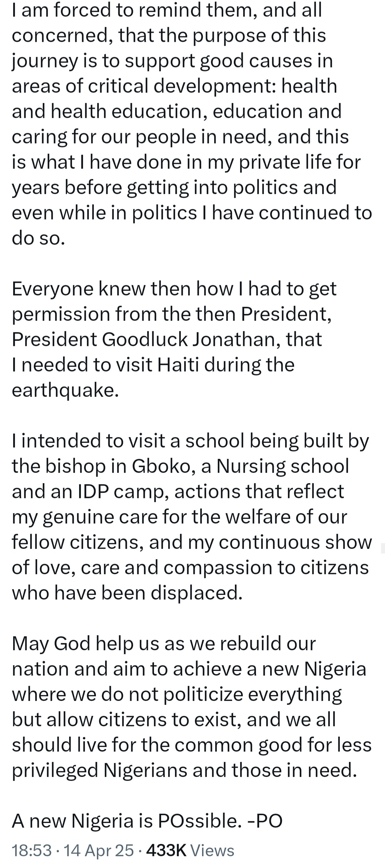
Task: Click the words Nursing school
Action: (x=282, y=466)
